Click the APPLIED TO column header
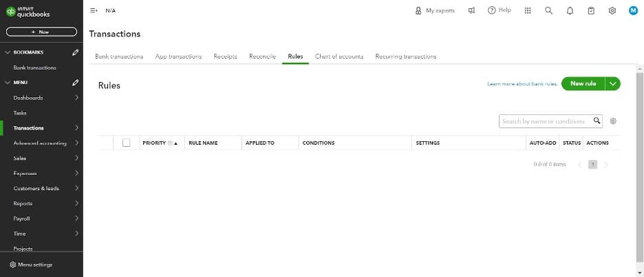 tap(259, 143)
